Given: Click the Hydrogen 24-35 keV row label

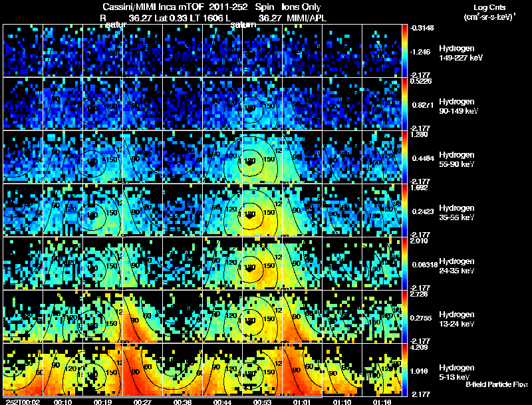Looking at the screenshot, I should 457,266.
